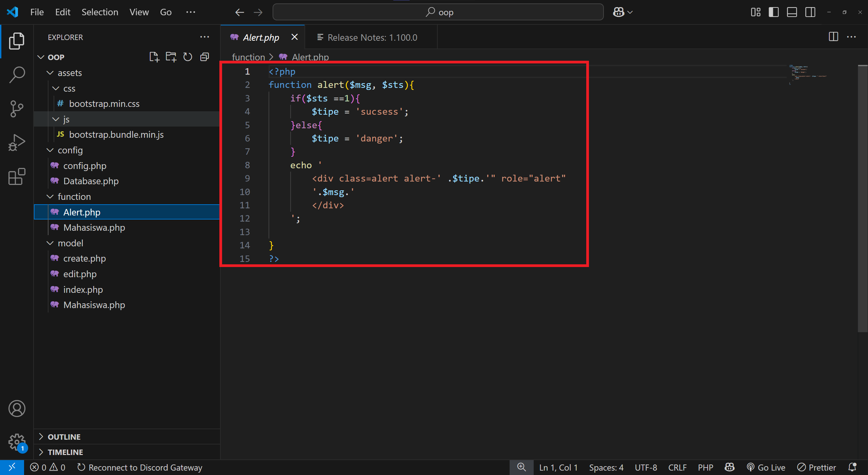Create a new file in the OOP explorer
Viewport: 868px width, 475px height.
pos(154,57)
